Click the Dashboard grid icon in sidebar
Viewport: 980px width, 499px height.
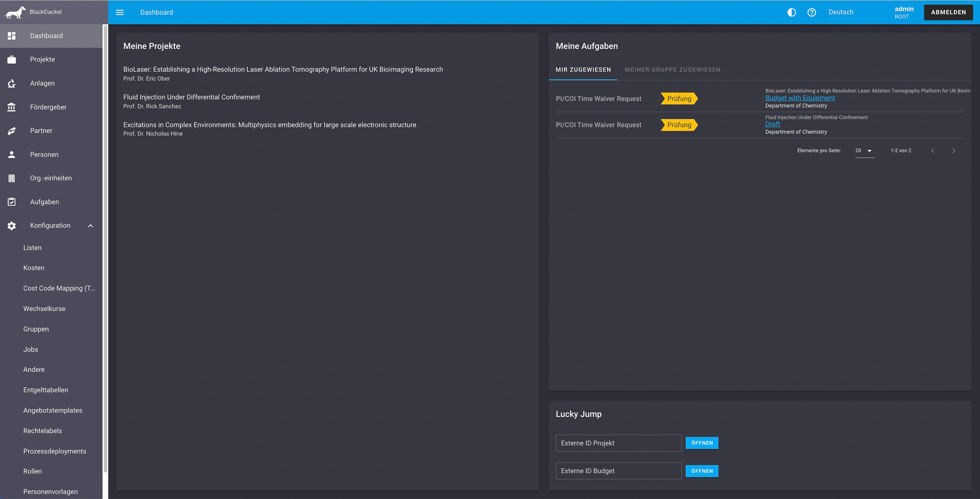[x=12, y=36]
